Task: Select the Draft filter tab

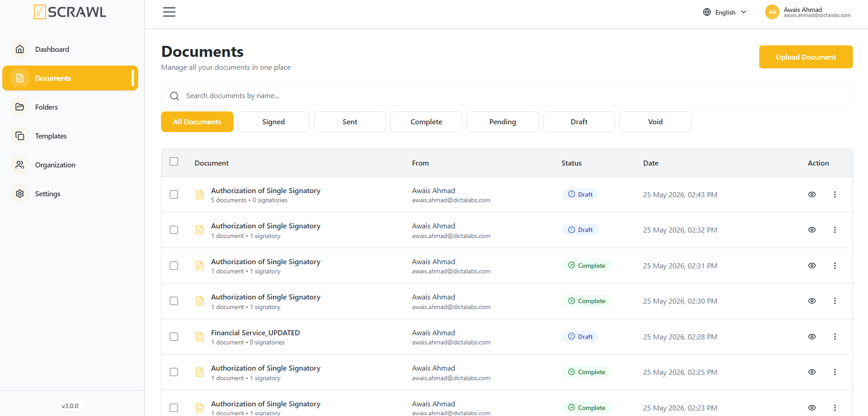Action: (x=579, y=122)
